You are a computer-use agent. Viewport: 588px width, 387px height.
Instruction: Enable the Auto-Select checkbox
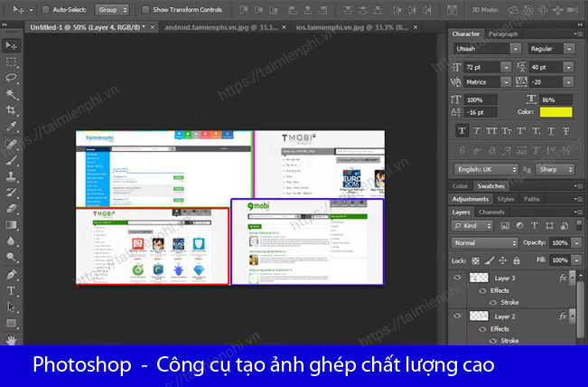pyautogui.click(x=46, y=10)
